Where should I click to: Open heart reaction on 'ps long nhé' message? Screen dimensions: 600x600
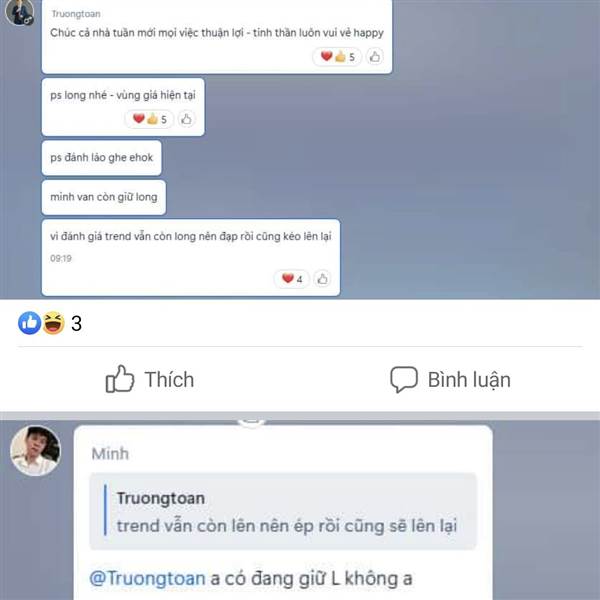click(149, 119)
